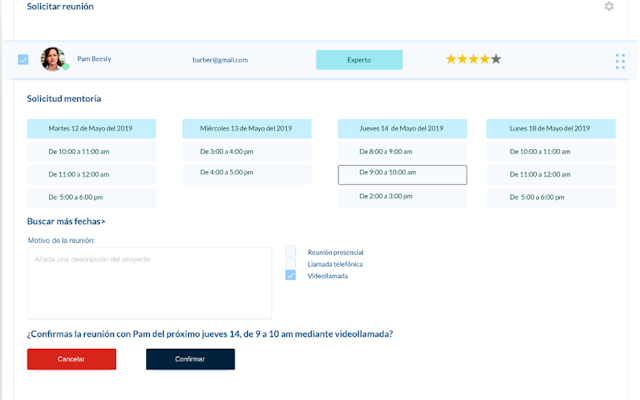Pick Lunes slot De 5:00 a 6:00 pm
Screen dimensions: 640x400
tap(551, 198)
